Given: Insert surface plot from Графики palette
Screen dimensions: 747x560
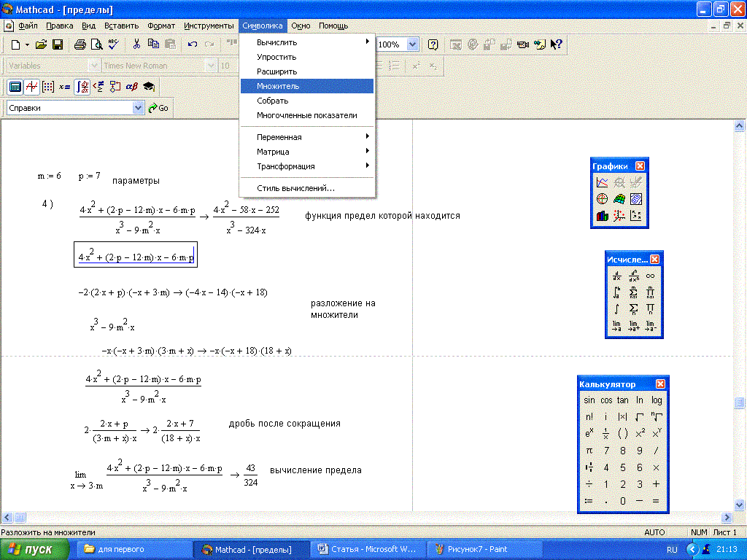Looking at the screenshot, I should tap(619, 199).
